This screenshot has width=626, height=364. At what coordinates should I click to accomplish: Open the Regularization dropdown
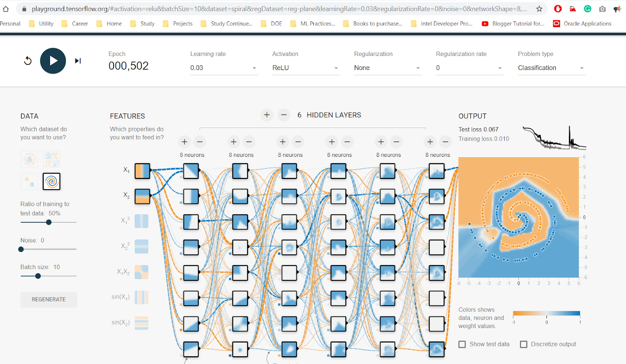click(387, 68)
